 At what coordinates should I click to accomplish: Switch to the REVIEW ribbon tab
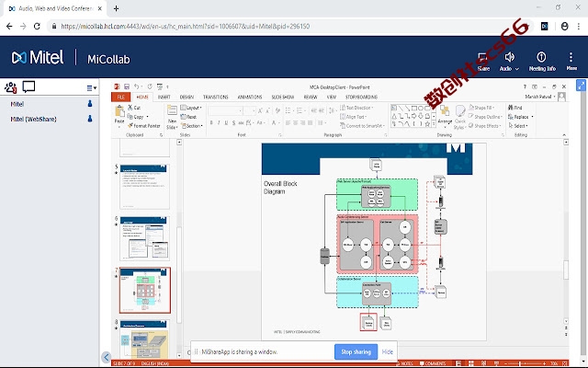[x=311, y=97]
